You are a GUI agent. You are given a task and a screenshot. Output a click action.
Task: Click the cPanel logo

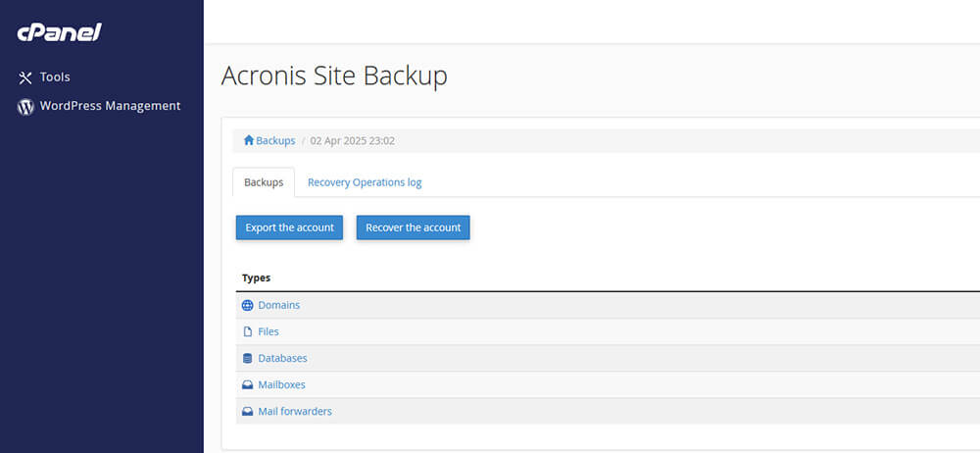(x=59, y=33)
